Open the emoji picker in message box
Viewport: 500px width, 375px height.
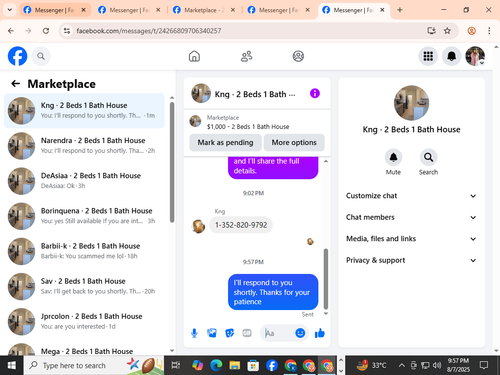coord(300,333)
